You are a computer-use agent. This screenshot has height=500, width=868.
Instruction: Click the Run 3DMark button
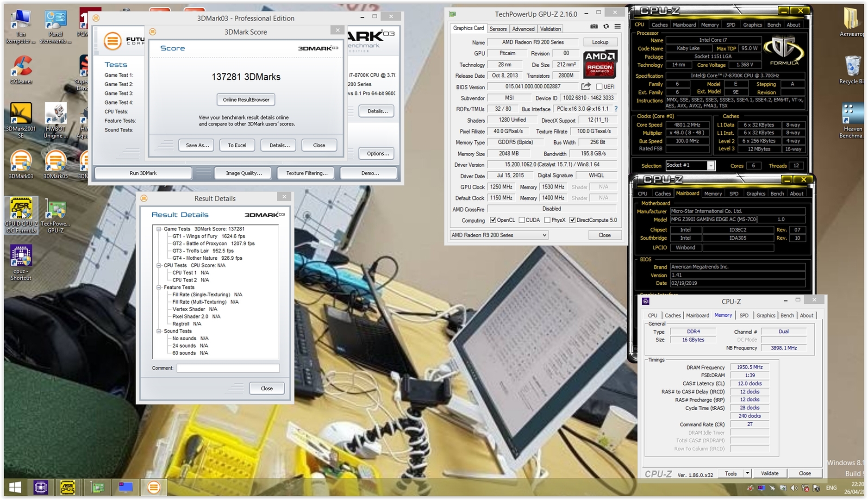point(143,173)
